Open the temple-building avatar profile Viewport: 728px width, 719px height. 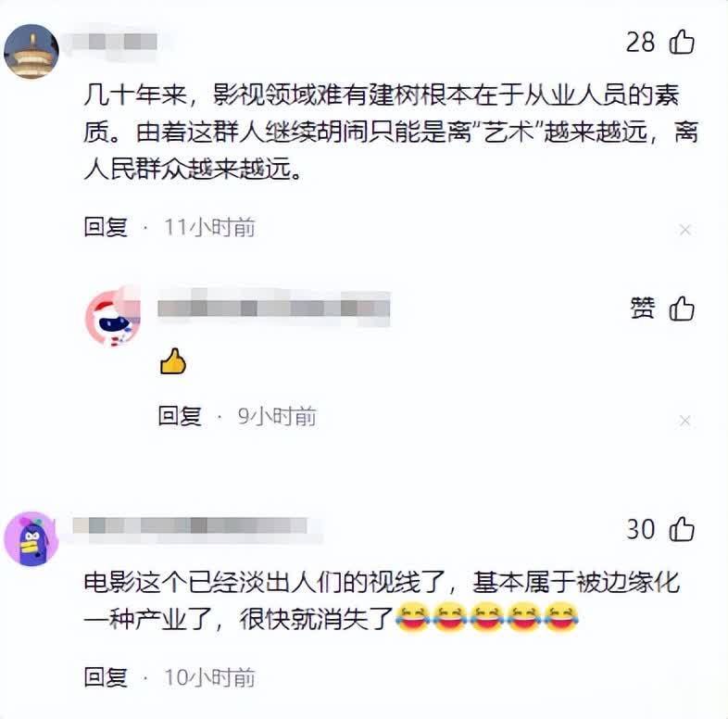coord(31,52)
